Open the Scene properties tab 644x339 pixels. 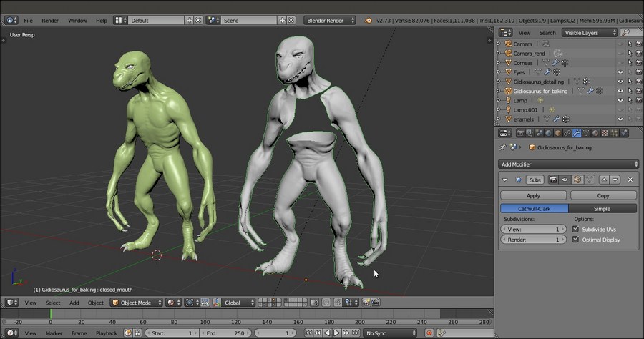(539, 133)
